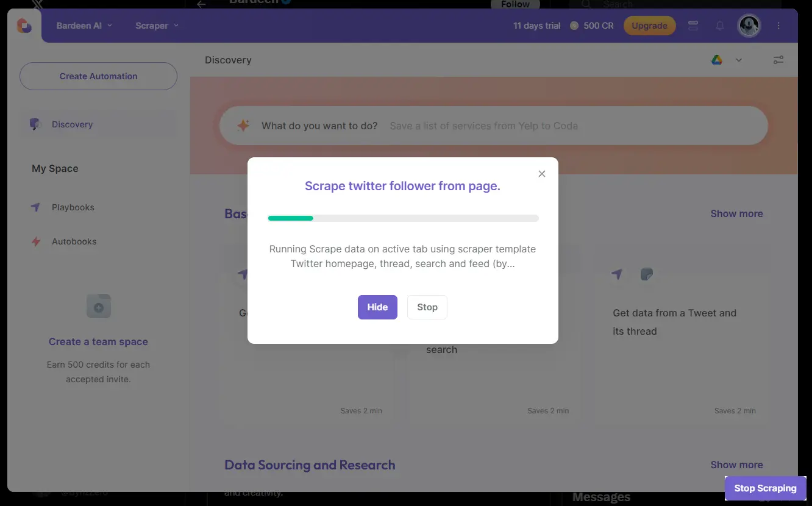Click arrow icon on Tweet thread card
This screenshot has height=506, width=812.
click(x=617, y=274)
